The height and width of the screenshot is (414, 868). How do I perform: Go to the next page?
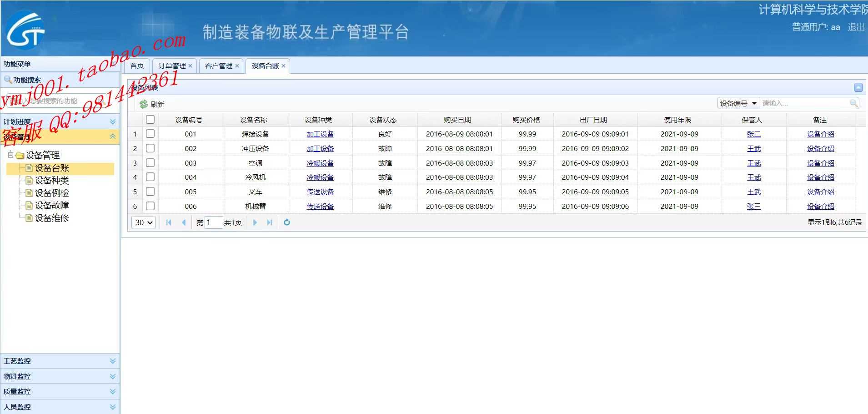255,222
